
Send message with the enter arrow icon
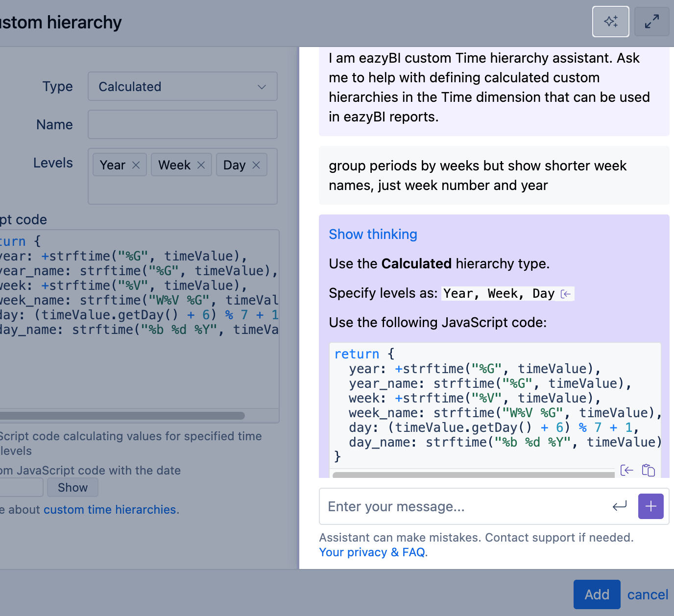(x=620, y=506)
